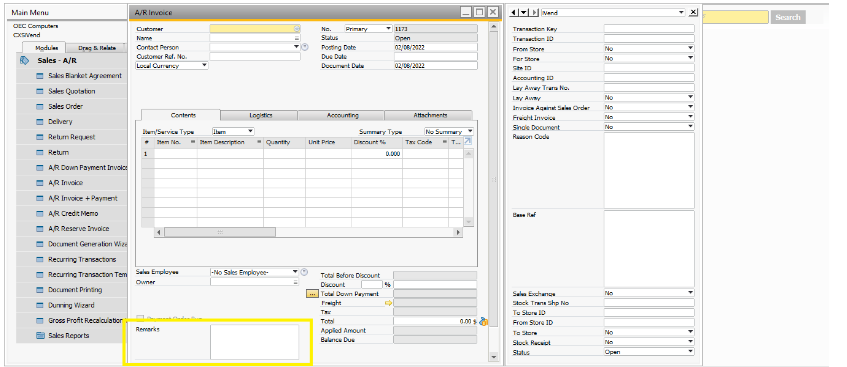Click the Discount % cell in row 1
847x367 pixels.
pyautogui.click(x=377, y=154)
